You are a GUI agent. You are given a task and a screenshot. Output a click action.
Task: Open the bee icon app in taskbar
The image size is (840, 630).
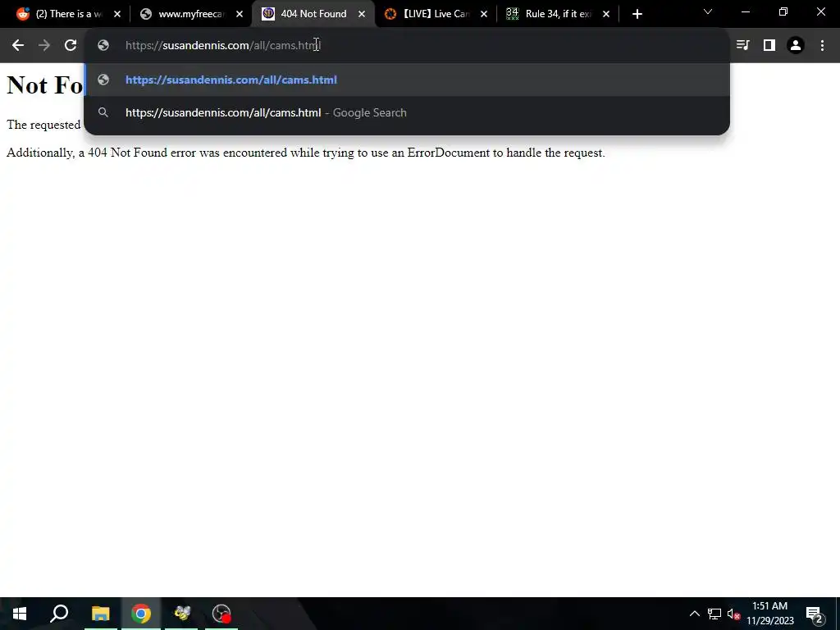tap(181, 614)
